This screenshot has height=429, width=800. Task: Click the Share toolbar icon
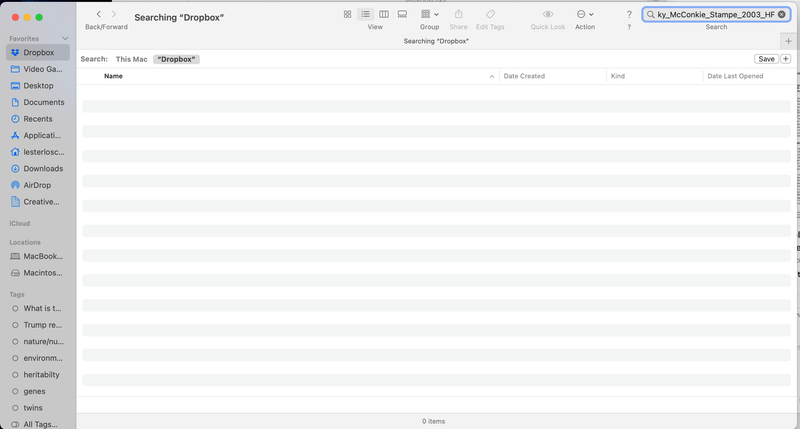pyautogui.click(x=458, y=15)
